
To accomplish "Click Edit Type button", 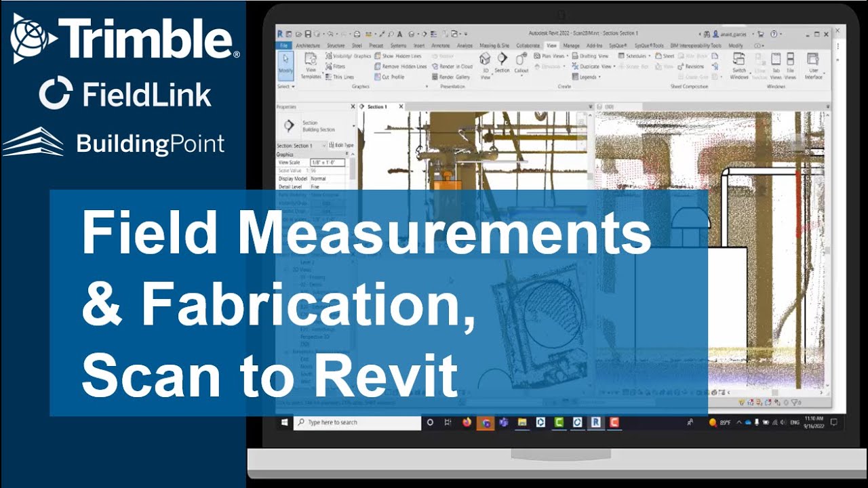I will (341, 146).
